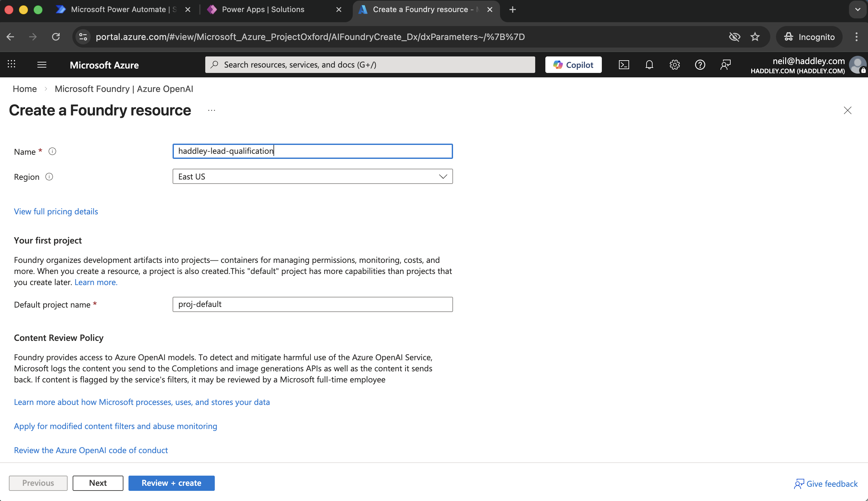
Task: Click the info icon next to Region
Action: point(49,177)
